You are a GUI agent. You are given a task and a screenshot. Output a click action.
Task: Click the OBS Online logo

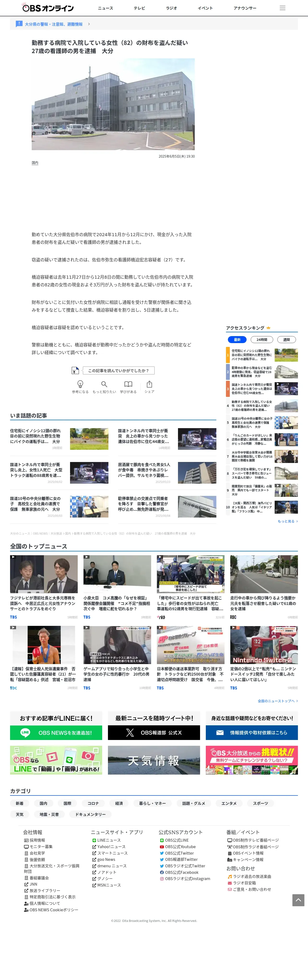(x=48, y=8)
